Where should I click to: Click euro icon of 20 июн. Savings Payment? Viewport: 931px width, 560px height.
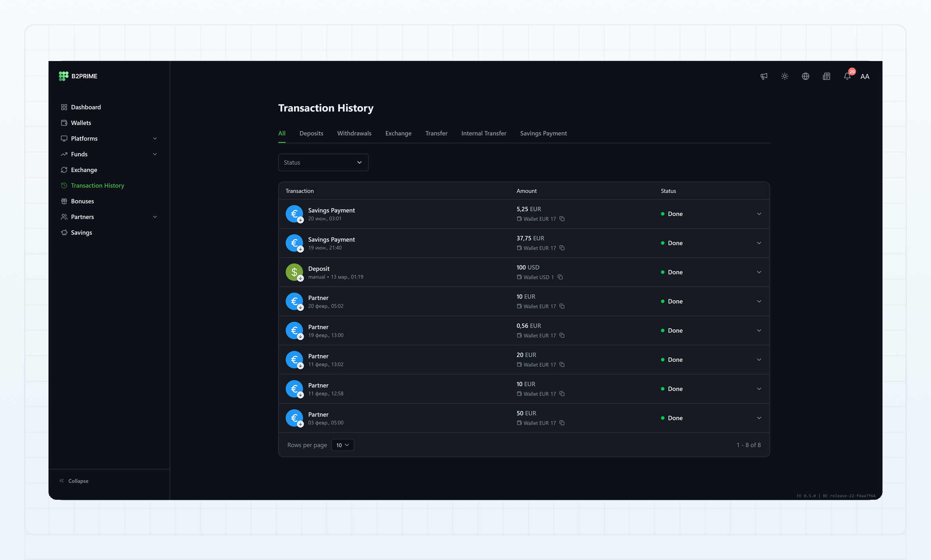pos(294,214)
